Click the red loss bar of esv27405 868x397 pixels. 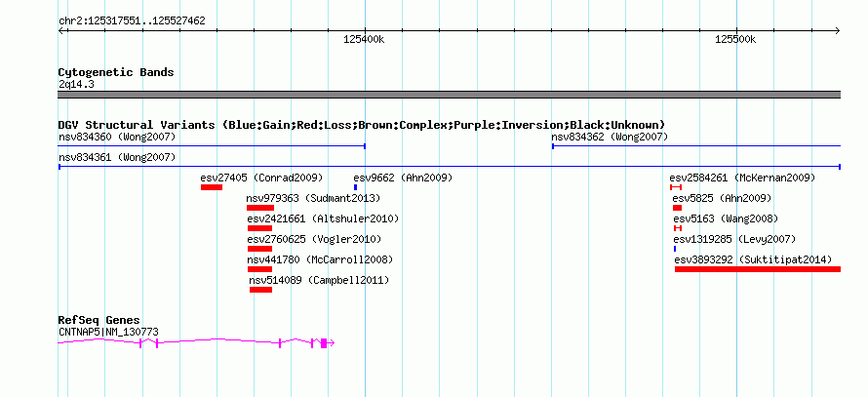[212, 187]
